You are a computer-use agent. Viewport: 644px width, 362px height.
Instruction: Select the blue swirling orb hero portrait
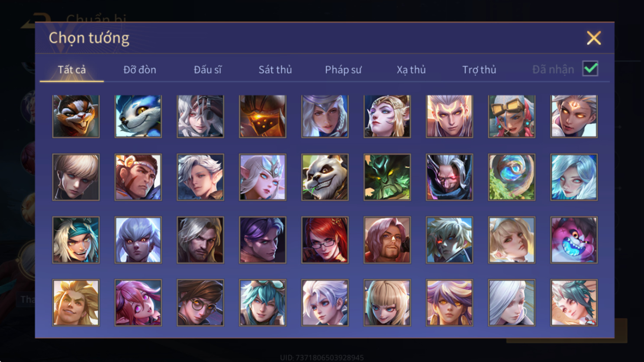[512, 177]
